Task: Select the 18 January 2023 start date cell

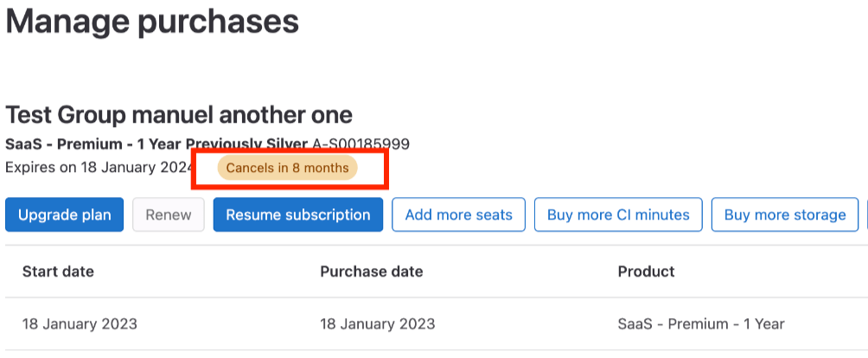Action: [80, 324]
